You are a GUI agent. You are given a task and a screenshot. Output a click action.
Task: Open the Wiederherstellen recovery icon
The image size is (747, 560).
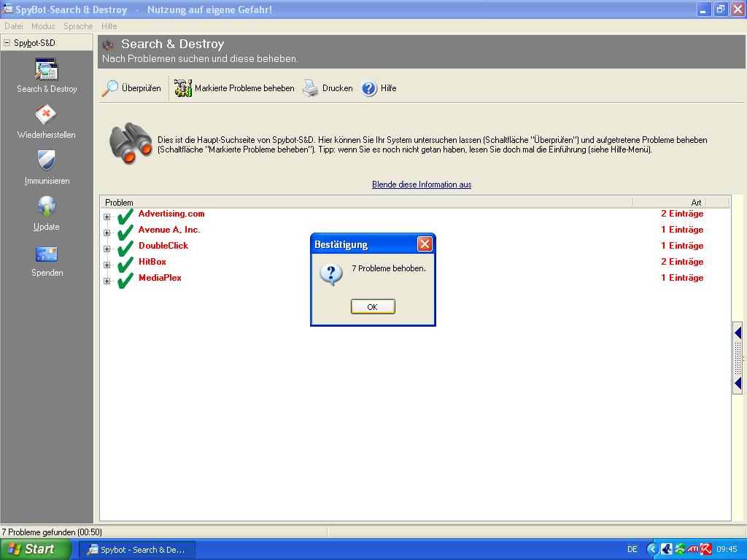click(46, 114)
